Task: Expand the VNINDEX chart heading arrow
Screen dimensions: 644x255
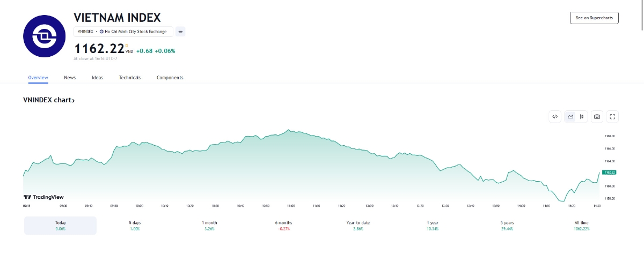Action: tap(49, 100)
